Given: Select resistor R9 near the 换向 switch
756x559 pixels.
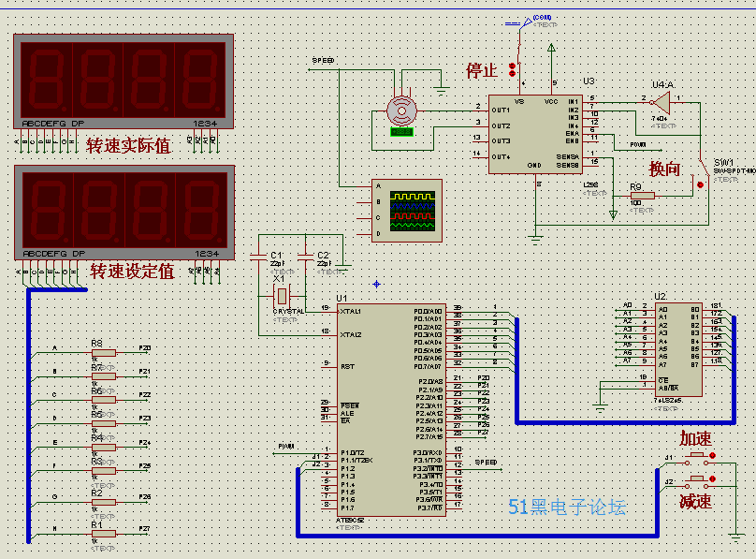Looking at the screenshot, I should click(642, 196).
